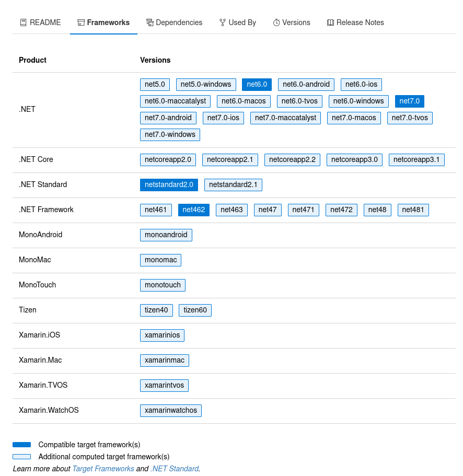
Task: Click the monotouch badge
Action: tap(163, 285)
